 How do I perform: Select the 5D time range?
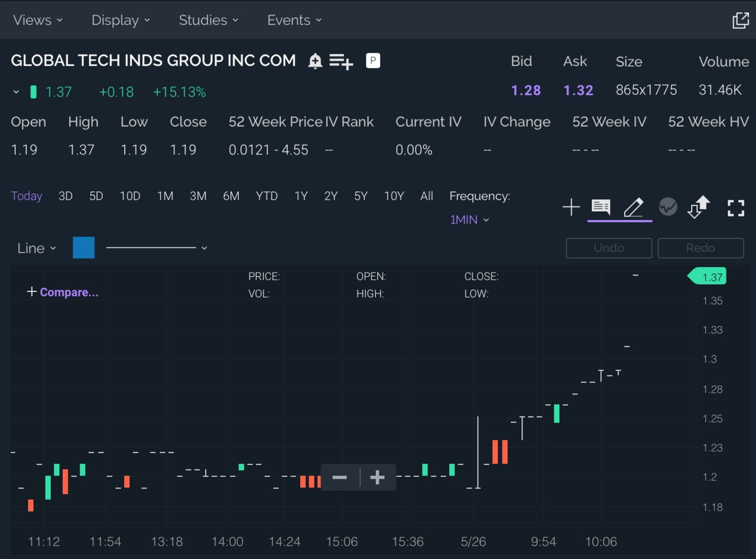(96, 196)
